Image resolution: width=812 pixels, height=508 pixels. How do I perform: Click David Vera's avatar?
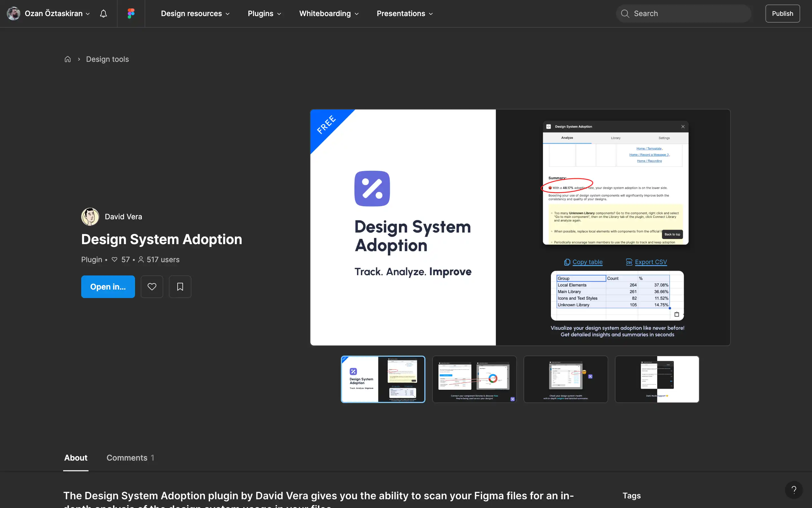click(90, 217)
